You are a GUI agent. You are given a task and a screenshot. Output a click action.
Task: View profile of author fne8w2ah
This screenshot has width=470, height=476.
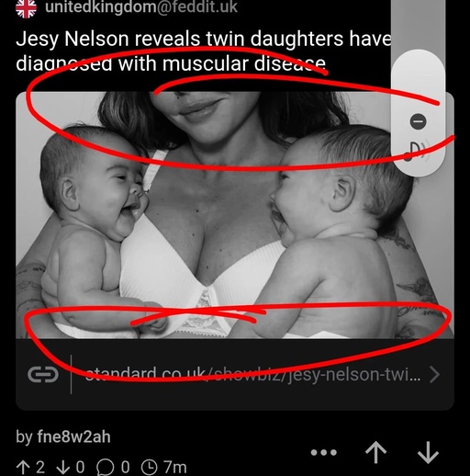(x=73, y=436)
